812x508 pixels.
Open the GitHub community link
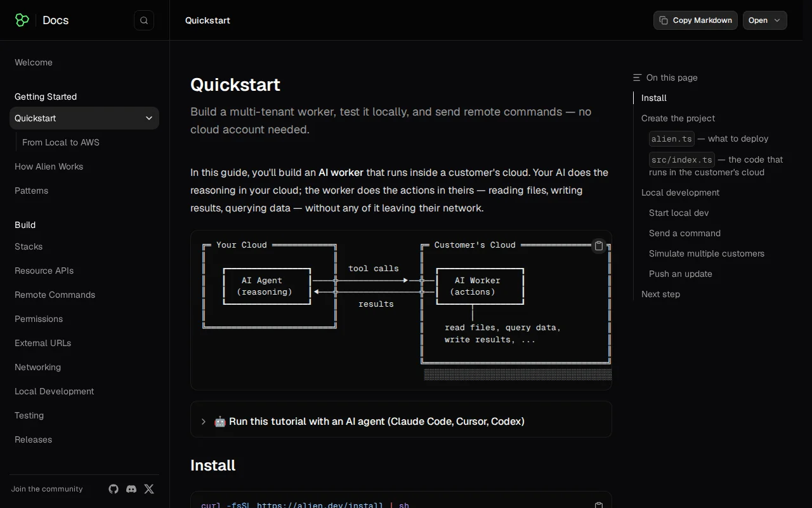pos(114,489)
